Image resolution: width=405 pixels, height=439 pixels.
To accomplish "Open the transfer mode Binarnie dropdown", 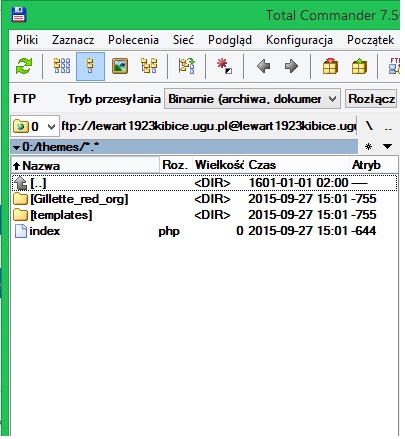I will 252,99.
